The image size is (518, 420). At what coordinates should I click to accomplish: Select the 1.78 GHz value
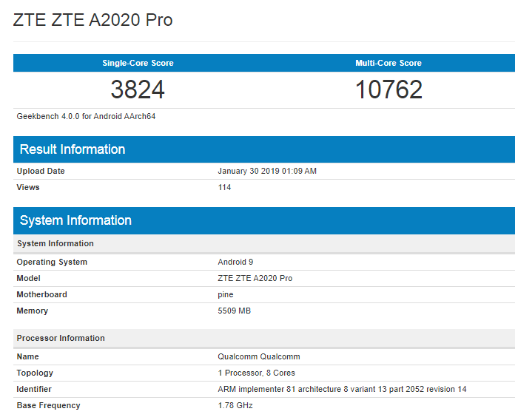(235, 405)
